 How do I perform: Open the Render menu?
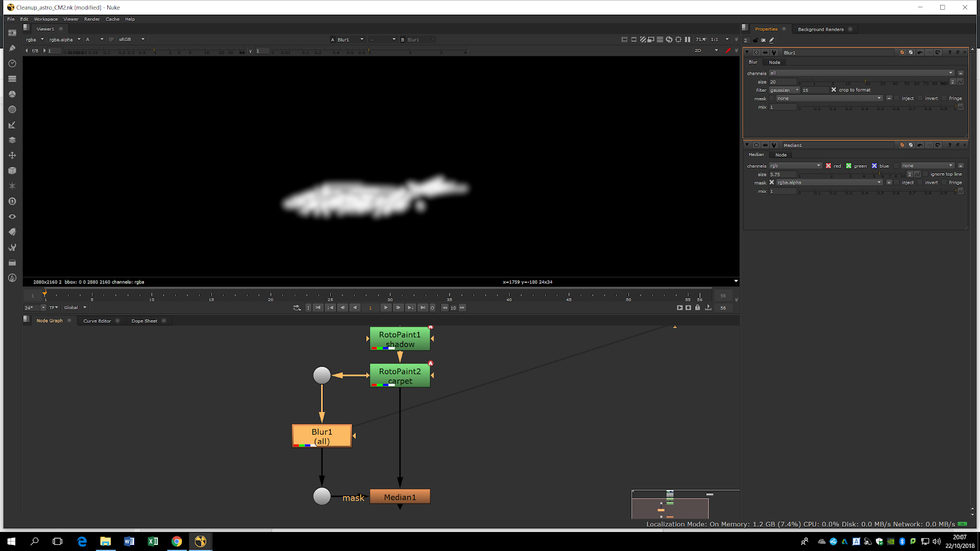pos(92,19)
